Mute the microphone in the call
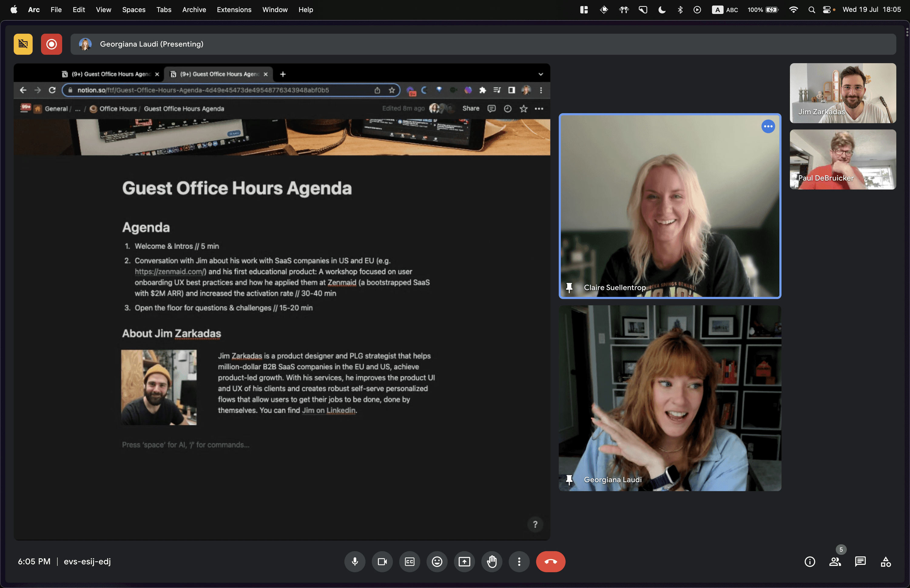This screenshot has height=588, width=910. [355, 561]
